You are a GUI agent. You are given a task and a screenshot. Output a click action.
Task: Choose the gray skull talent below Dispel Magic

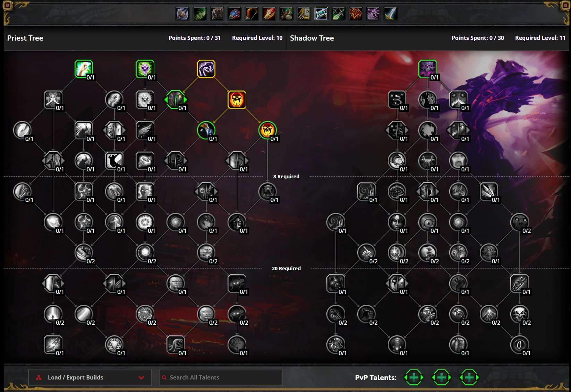click(x=145, y=100)
